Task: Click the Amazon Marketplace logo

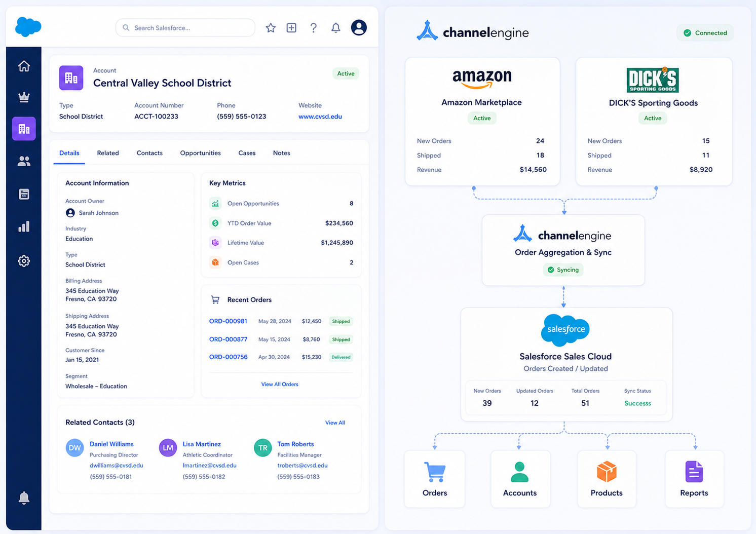Action: (482, 79)
